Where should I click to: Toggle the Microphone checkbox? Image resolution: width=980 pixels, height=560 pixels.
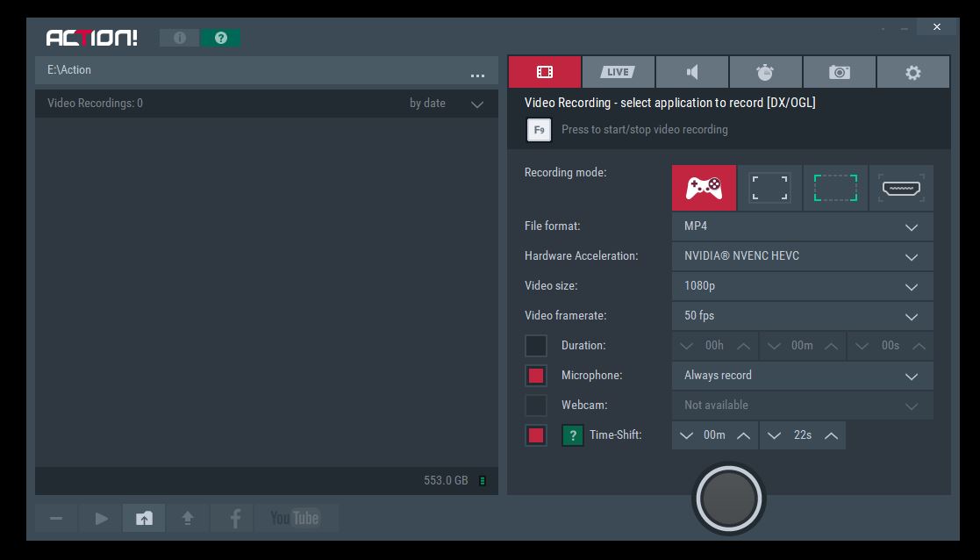pos(536,376)
